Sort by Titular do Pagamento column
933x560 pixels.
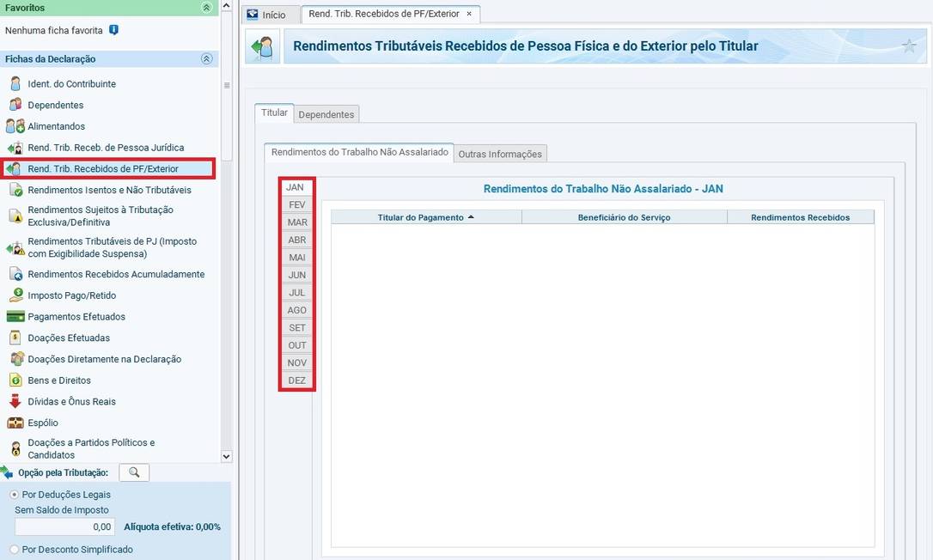425,217
